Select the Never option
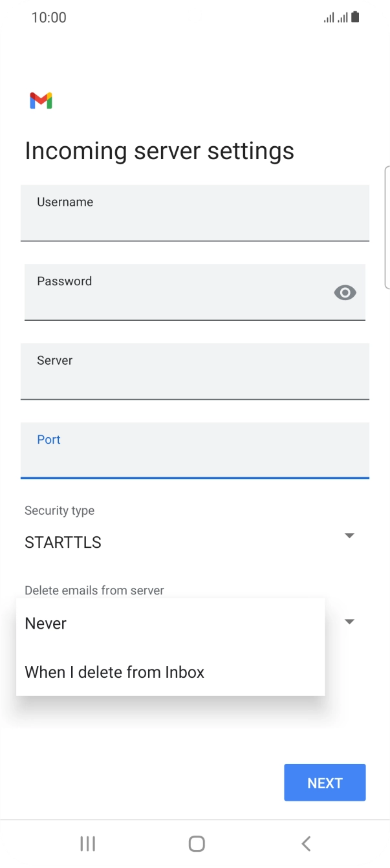 point(45,623)
